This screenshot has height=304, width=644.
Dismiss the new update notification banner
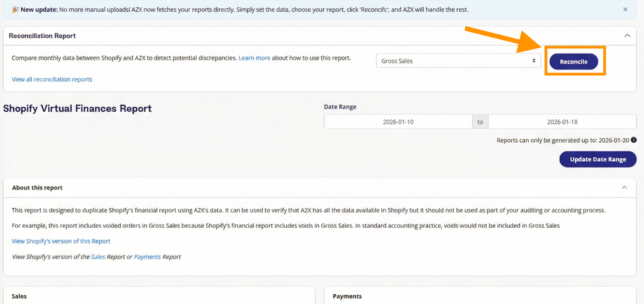[x=625, y=9]
